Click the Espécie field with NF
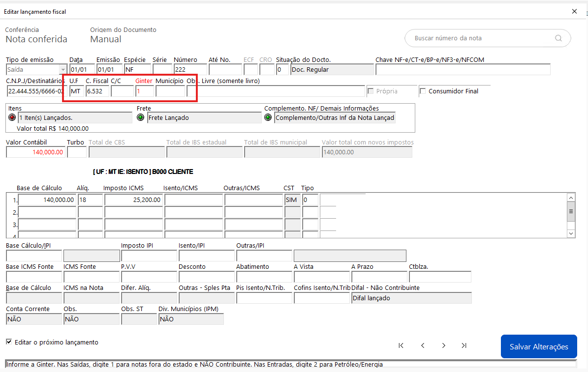Screen dimensions: 588x372 pos(138,70)
